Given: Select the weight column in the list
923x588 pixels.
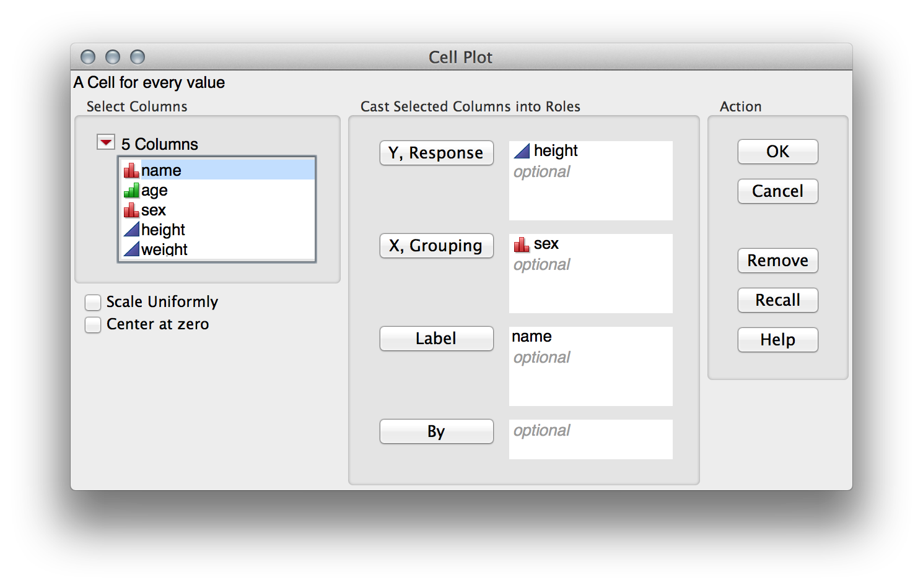Looking at the screenshot, I should point(164,249).
